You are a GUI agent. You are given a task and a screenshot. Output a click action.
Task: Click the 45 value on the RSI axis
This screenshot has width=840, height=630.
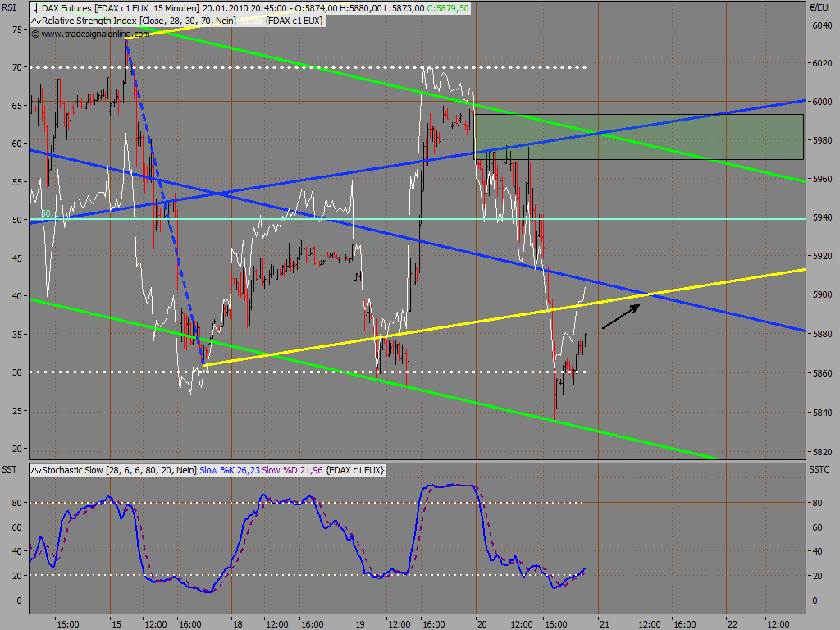(x=17, y=258)
